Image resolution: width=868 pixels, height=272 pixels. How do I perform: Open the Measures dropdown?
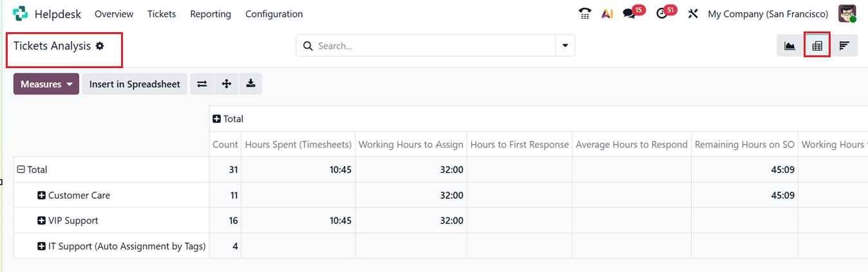pyautogui.click(x=46, y=84)
